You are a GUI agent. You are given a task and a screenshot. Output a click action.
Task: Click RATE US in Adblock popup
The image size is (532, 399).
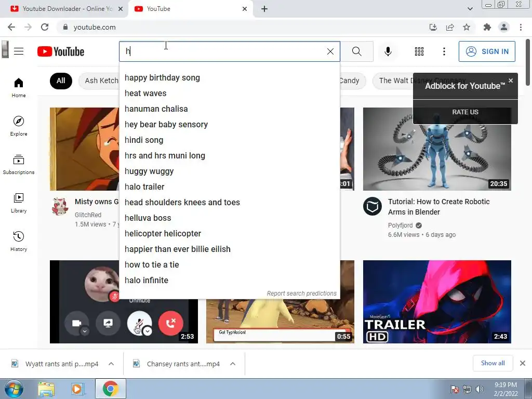465,112
